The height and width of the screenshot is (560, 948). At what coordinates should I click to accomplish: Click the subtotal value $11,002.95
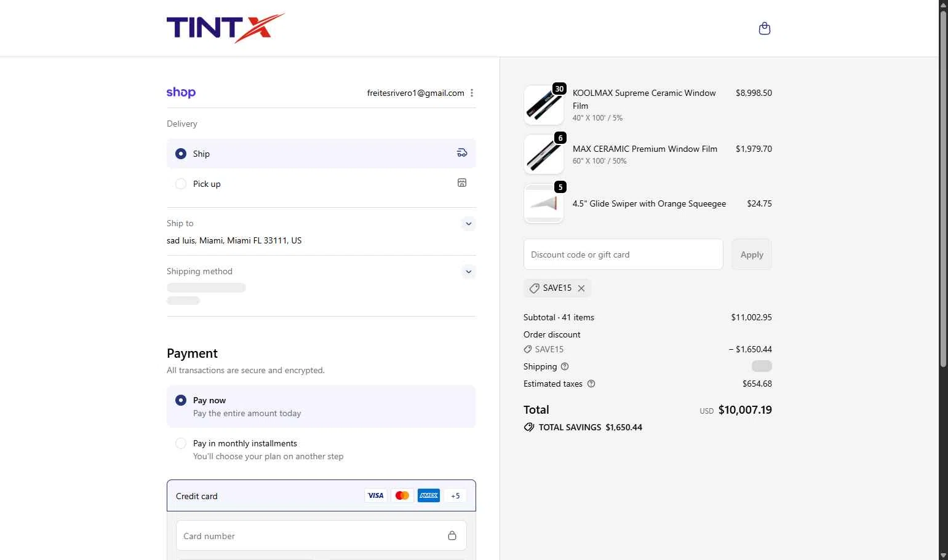click(751, 317)
